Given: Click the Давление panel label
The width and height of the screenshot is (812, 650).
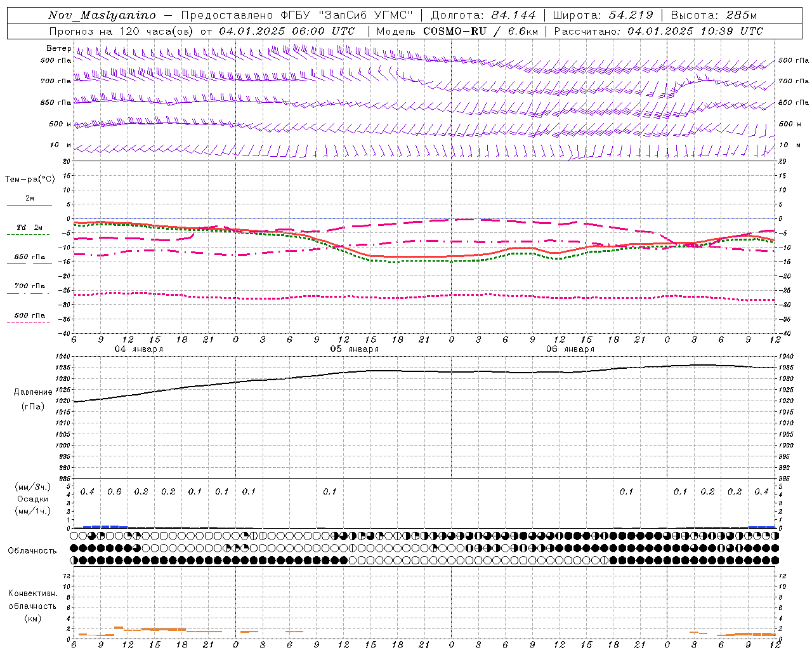Looking at the screenshot, I should click(33, 392).
